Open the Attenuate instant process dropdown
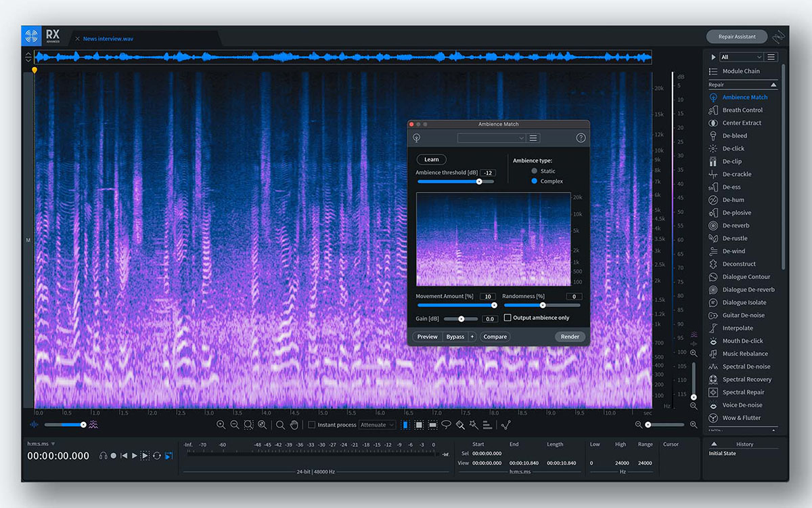Image resolution: width=812 pixels, height=508 pixels. [x=378, y=425]
